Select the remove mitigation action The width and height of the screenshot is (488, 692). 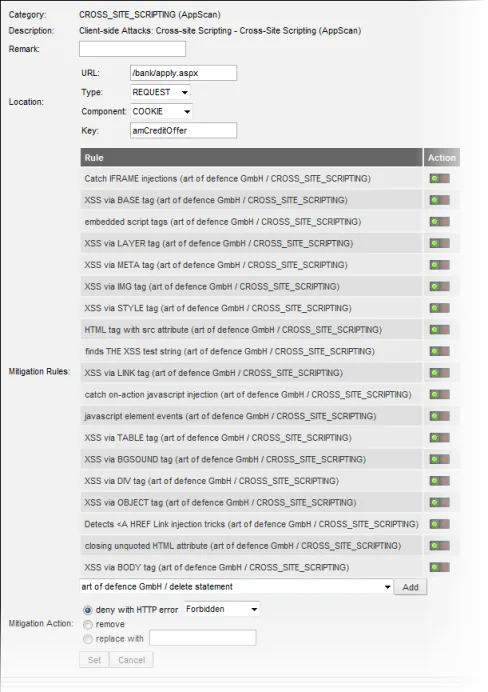pos(88,624)
